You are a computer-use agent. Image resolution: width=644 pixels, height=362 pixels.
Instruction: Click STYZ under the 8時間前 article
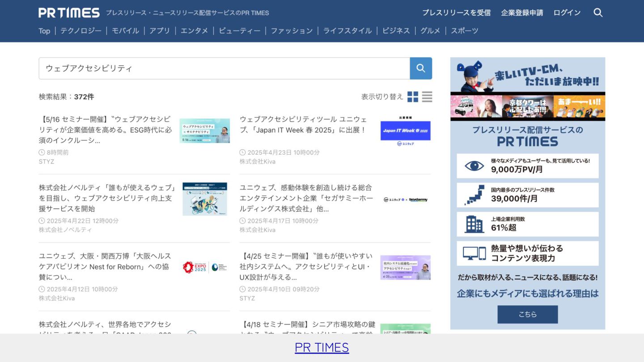pyautogui.click(x=47, y=162)
